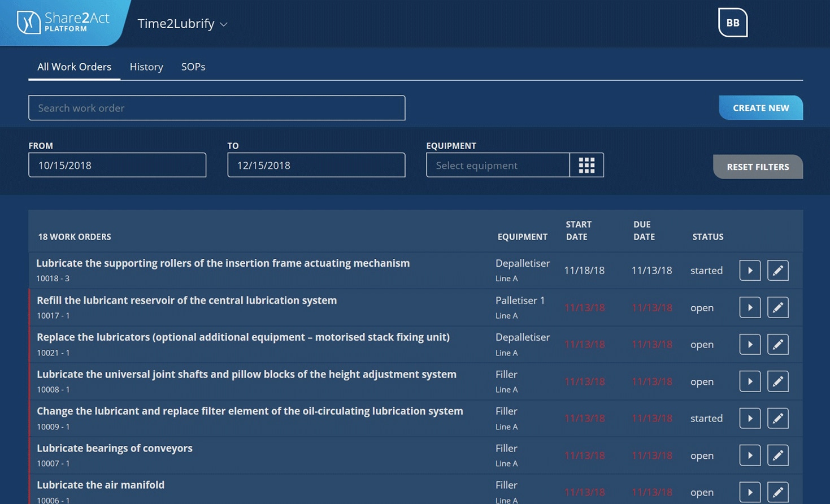Image resolution: width=830 pixels, height=504 pixels.
Task: Open the History tab
Action: point(146,67)
